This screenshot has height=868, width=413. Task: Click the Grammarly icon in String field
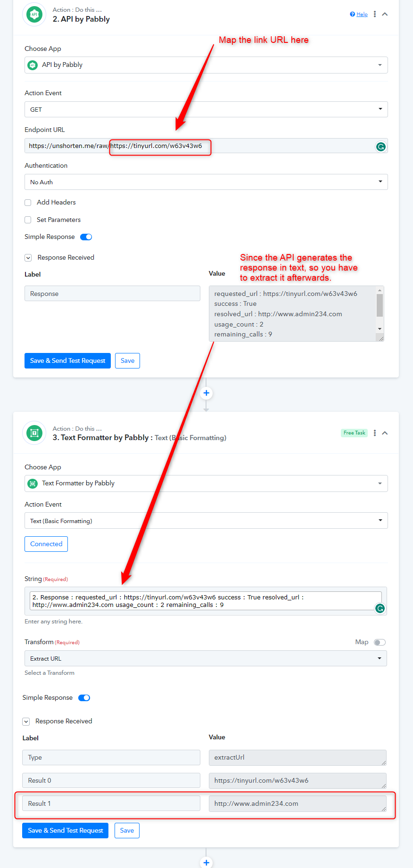[380, 608]
